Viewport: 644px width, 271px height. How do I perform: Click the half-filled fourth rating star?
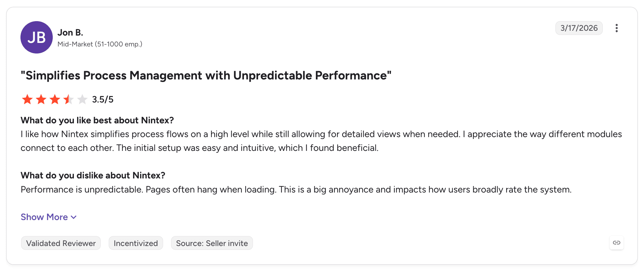pyautogui.click(x=69, y=99)
